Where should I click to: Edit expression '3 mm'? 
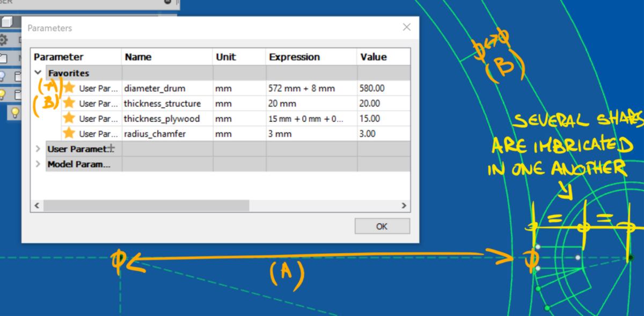pos(311,134)
